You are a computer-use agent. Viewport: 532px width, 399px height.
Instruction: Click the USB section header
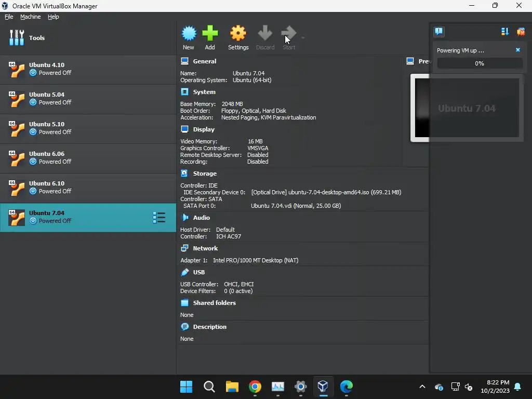pos(199,272)
